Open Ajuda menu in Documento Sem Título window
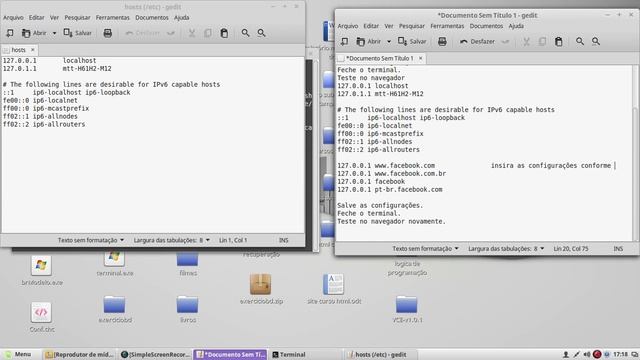Viewport: 640px width, 360px height. click(x=516, y=26)
